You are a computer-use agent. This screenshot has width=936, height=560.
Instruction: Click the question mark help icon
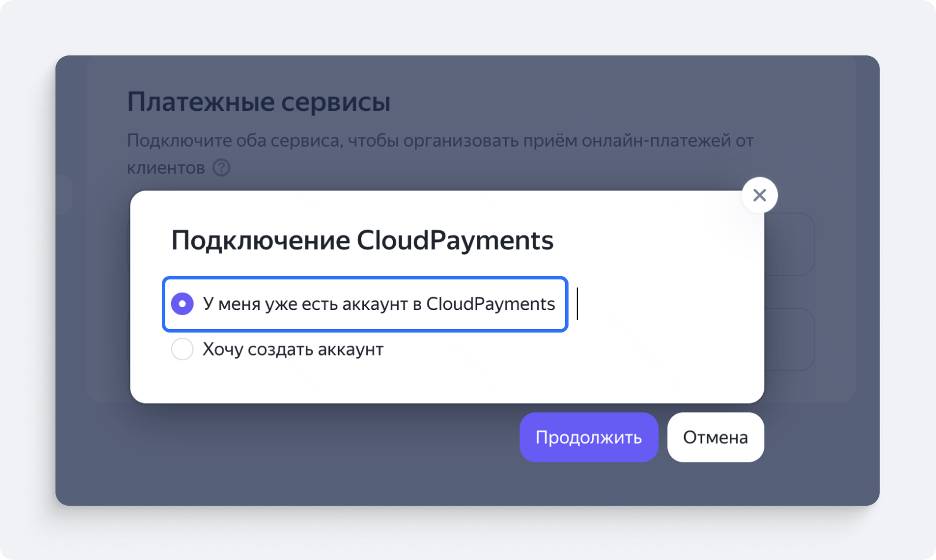coord(221,168)
